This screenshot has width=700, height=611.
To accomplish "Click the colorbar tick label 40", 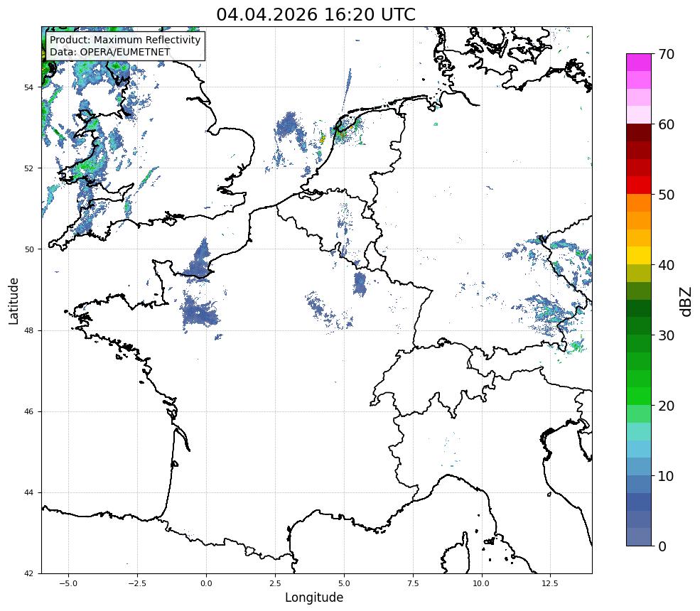I will [x=666, y=265].
